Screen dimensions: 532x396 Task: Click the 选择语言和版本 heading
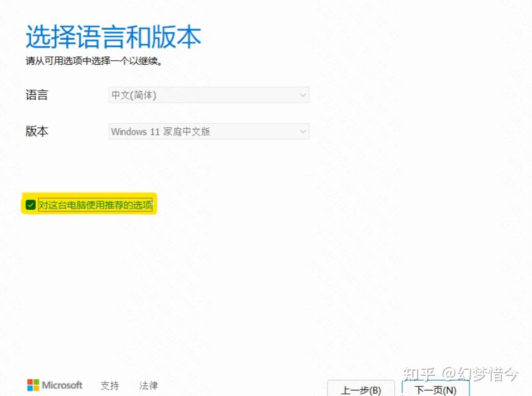tap(113, 37)
